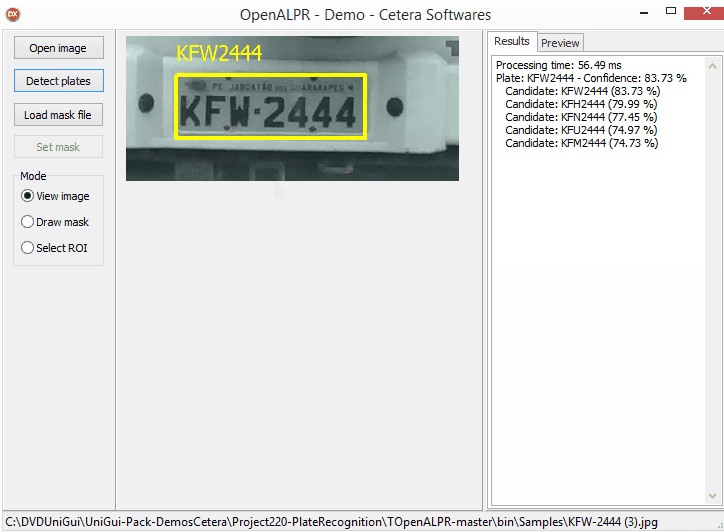Screen dimensions: 724x532
Task: Click Candidate: KFM2444 (74.73 %) row
Action: pyautogui.click(x=582, y=143)
